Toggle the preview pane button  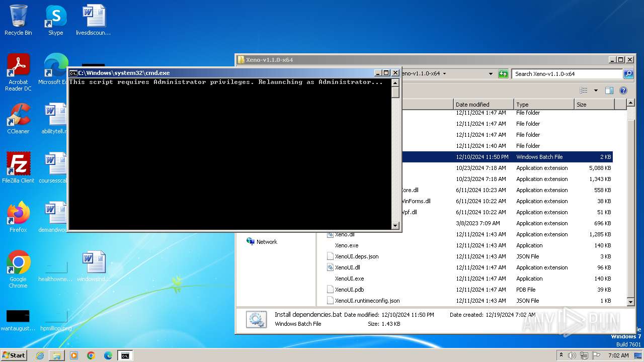pos(609,90)
